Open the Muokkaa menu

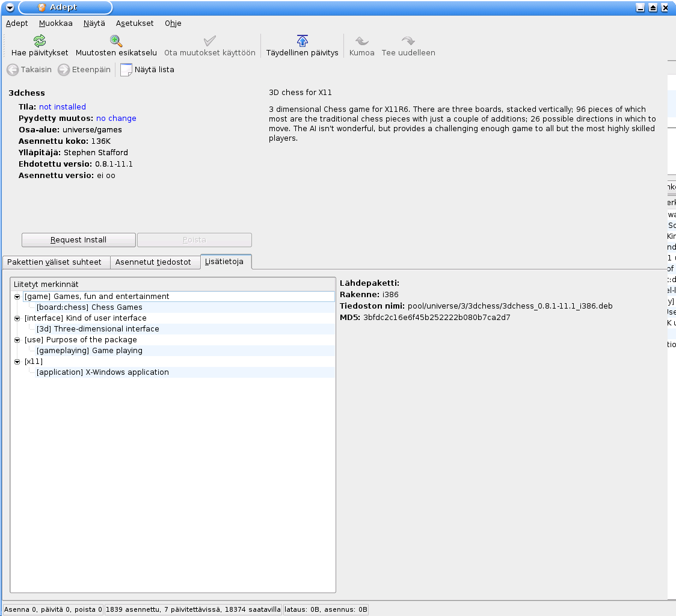[x=55, y=23]
